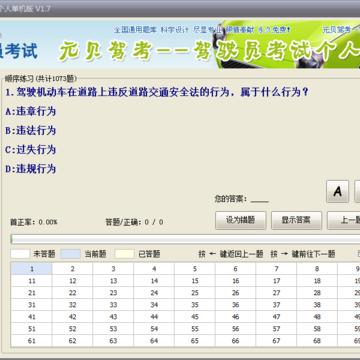The width and height of the screenshot is (360, 360).
Task: Click the 已答题 yellow legend swatch
Action: tap(124, 254)
